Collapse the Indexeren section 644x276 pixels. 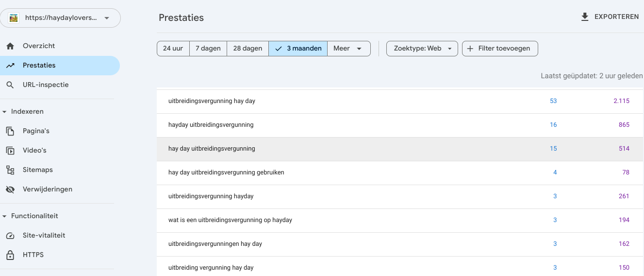tap(5, 112)
